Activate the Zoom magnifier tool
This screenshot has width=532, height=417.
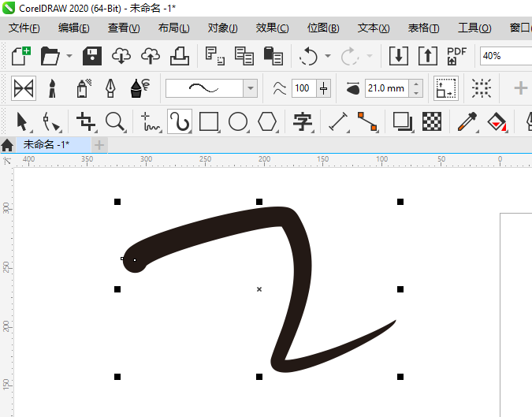pyautogui.click(x=116, y=121)
